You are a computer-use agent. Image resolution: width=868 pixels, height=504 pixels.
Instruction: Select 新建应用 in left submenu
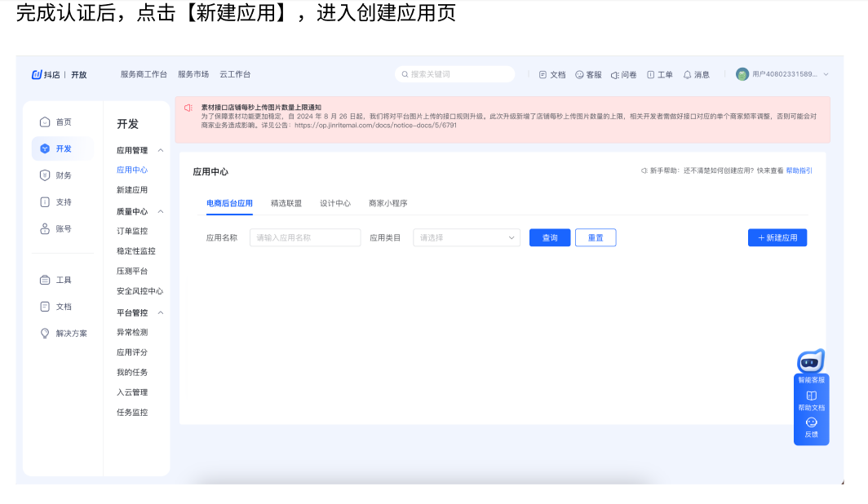(132, 190)
